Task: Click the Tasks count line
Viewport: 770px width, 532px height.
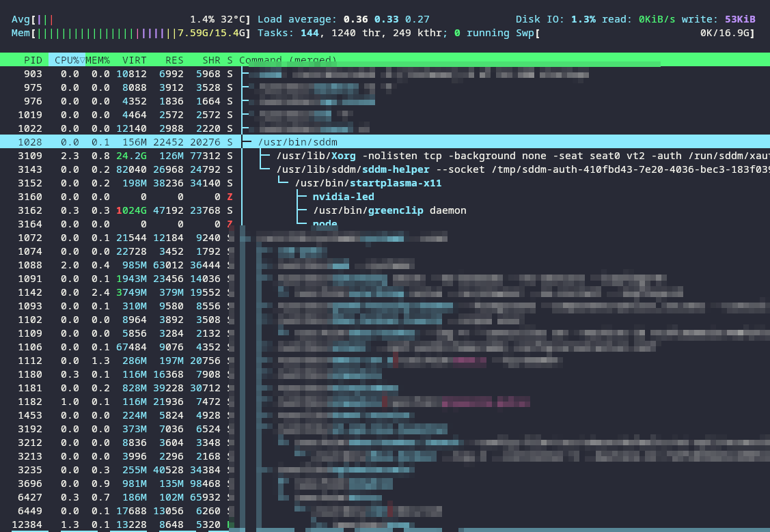Action: point(383,33)
